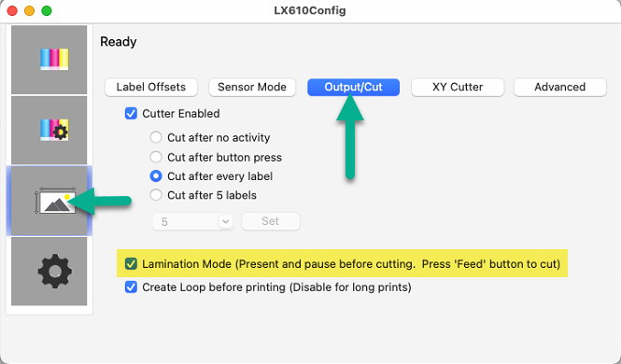Viewport: 621px width, 364px height.
Task: Toggle the Cutter Enabled checkbox
Action: click(x=131, y=114)
